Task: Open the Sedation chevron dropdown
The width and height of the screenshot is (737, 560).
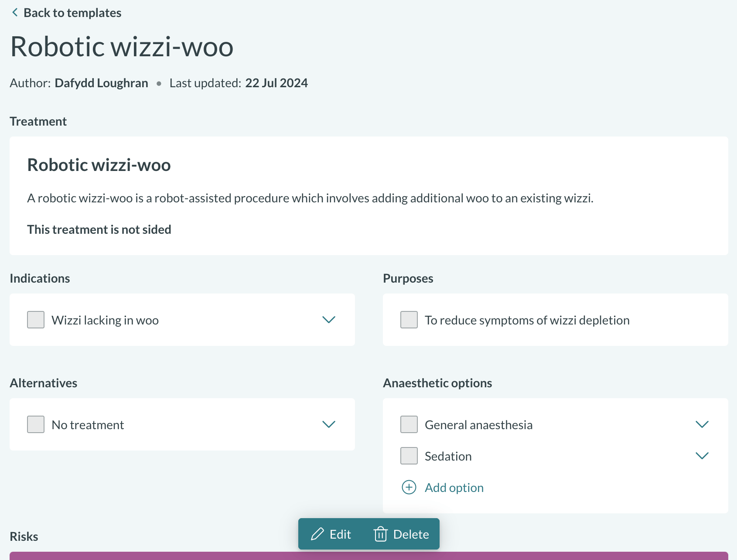Action: pos(702,456)
